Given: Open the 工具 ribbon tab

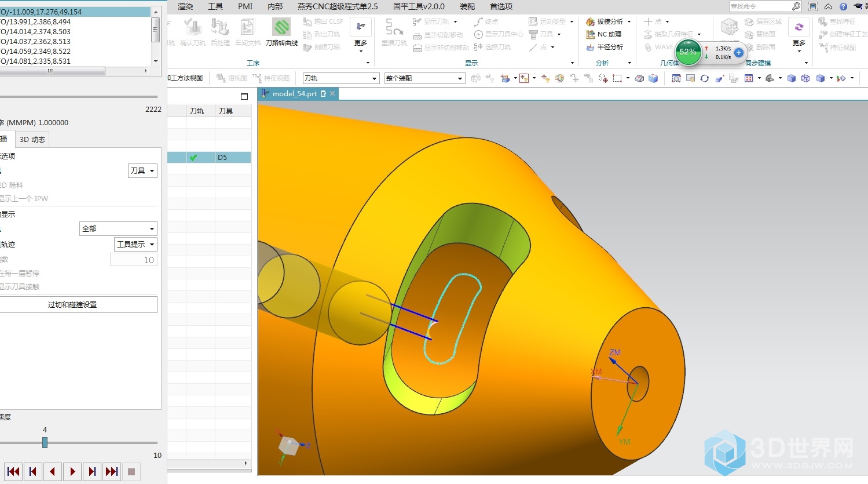Looking at the screenshot, I should (x=215, y=6).
